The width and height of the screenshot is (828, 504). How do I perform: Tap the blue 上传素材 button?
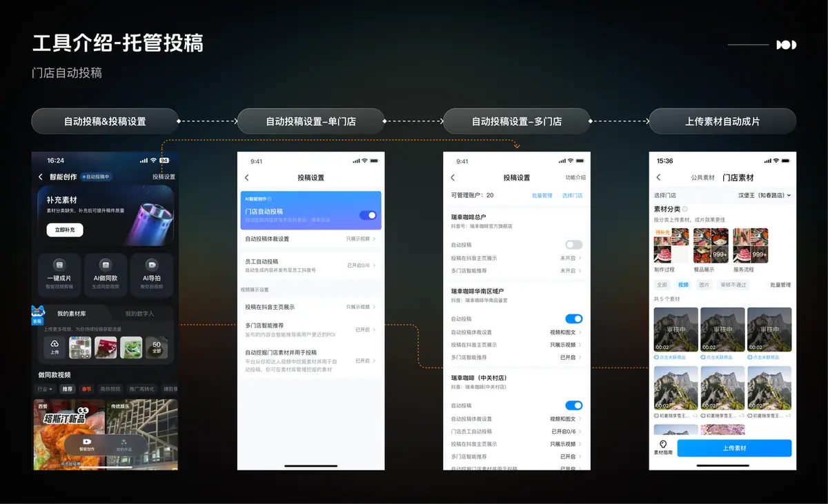[734, 448]
